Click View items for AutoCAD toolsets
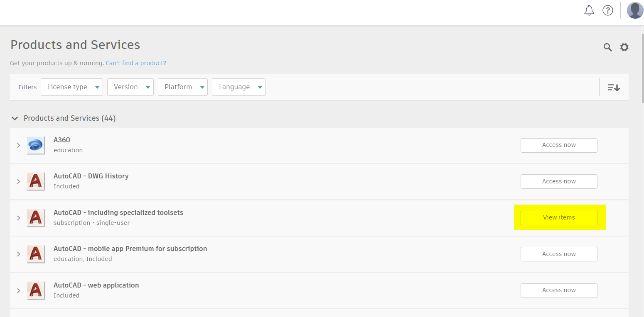 [559, 218]
